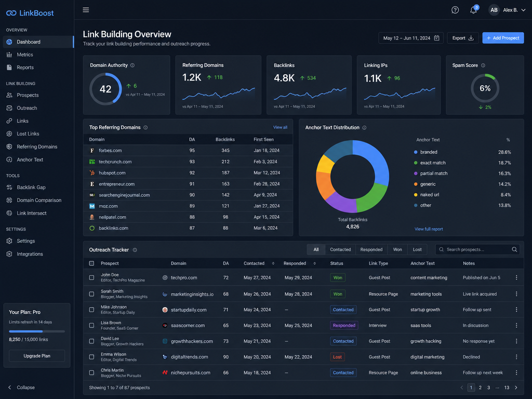Click the Domain Comparison tool icon
The image size is (532, 399).
9,200
